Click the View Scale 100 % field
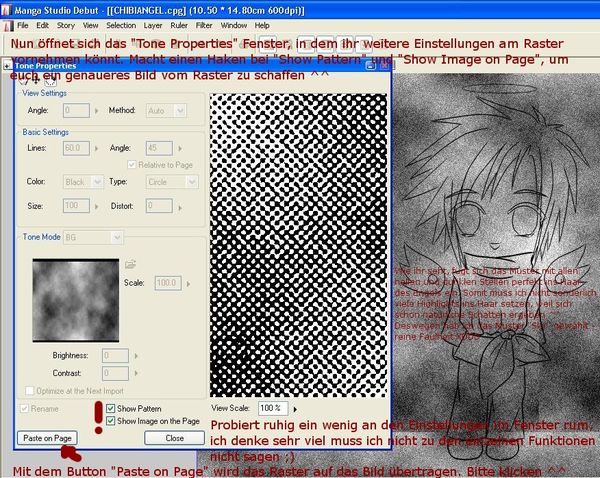600x478 pixels. (x=273, y=408)
